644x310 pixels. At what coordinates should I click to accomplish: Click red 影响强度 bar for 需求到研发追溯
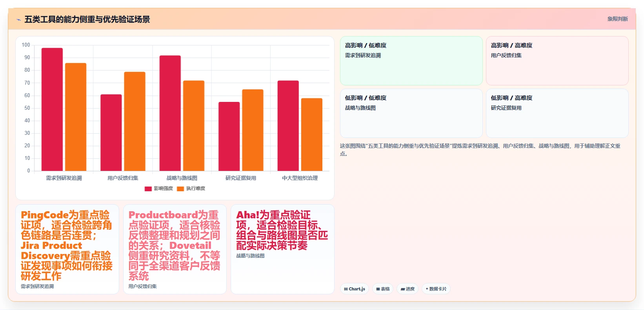click(52, 109)
